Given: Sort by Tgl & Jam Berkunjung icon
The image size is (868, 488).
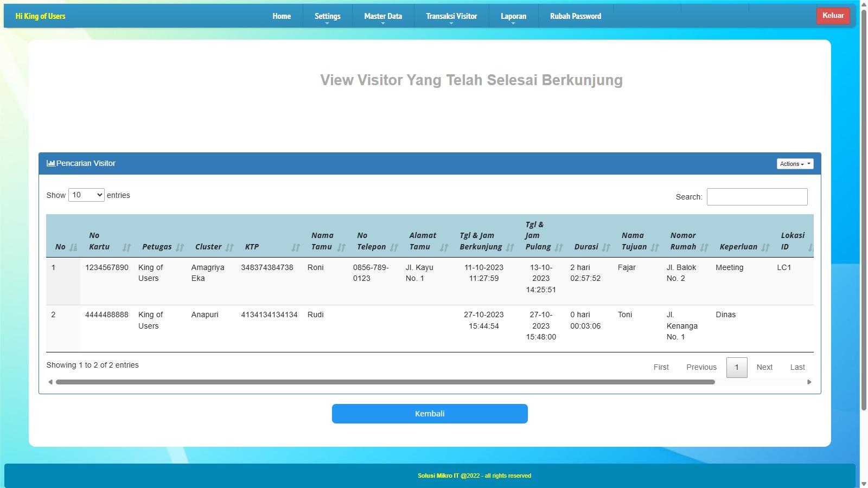Looking at the screenshot, I should tap(510, 247).
